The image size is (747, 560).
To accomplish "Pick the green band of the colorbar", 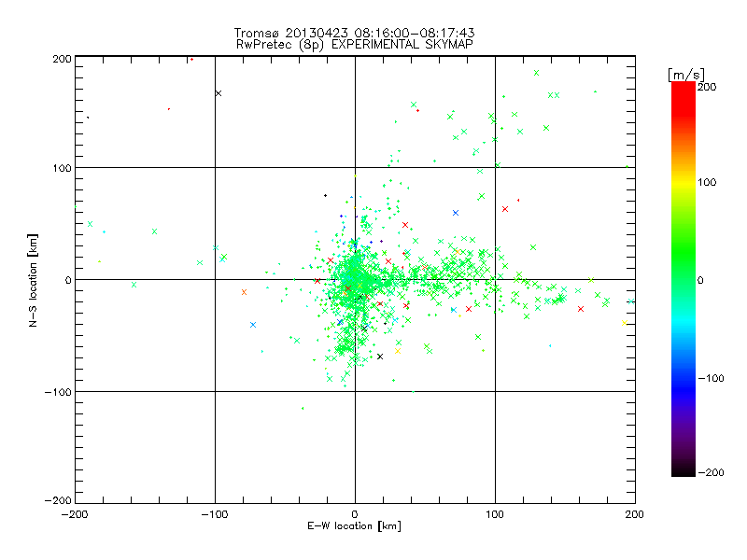I will tap(684, 250).
